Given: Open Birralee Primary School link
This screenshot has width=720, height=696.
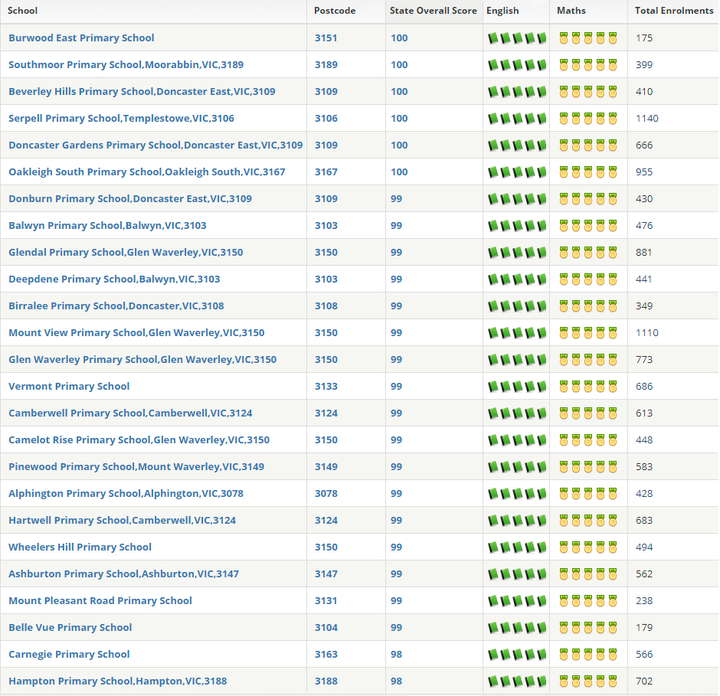Looking at the screenshot, I should pos(116,306).
